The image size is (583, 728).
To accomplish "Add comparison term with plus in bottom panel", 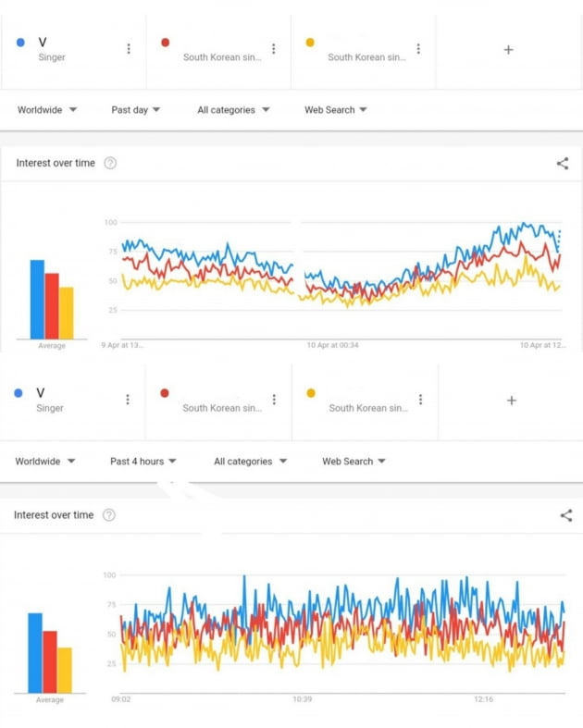I will coord(512,401).
